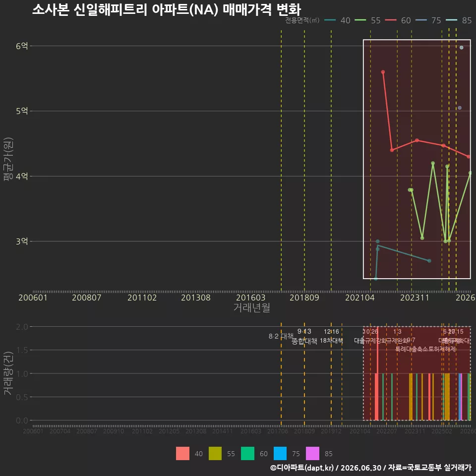The image size is (476, 476).
Task: Click the 5억 price axis label
Action: tap(22, 111)
